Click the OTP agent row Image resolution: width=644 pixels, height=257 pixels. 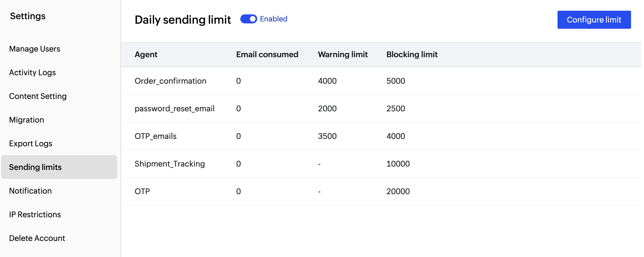[143, 191]
